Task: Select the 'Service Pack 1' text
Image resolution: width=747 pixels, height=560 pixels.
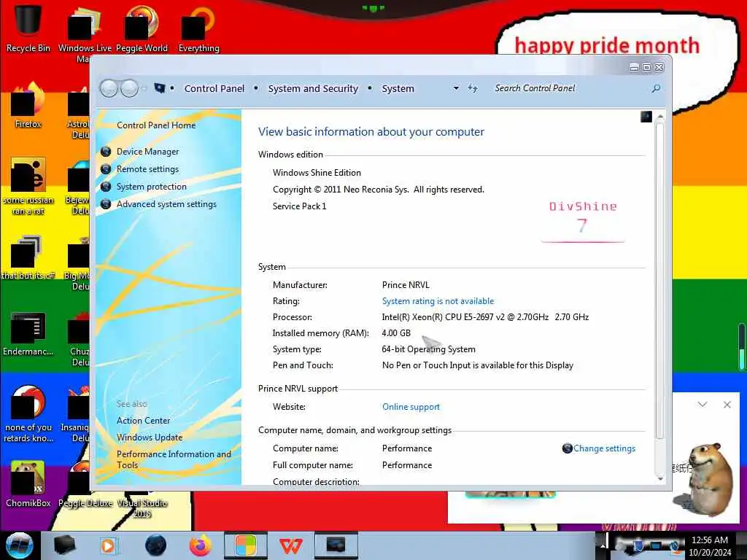Action: pos(299,206)
